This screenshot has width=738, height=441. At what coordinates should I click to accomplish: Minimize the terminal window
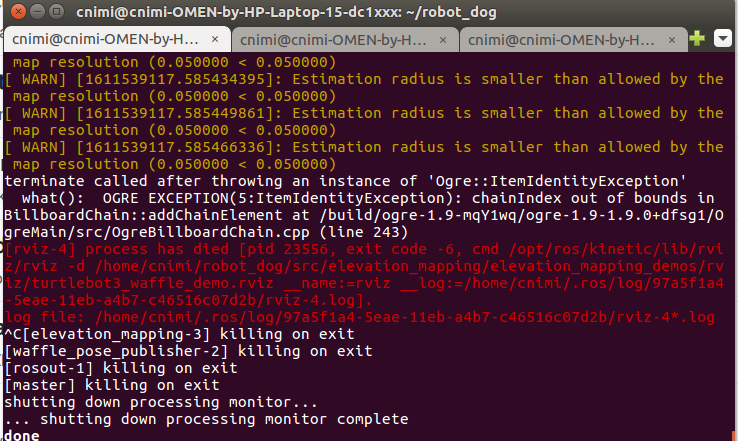(x=38, y=11)
